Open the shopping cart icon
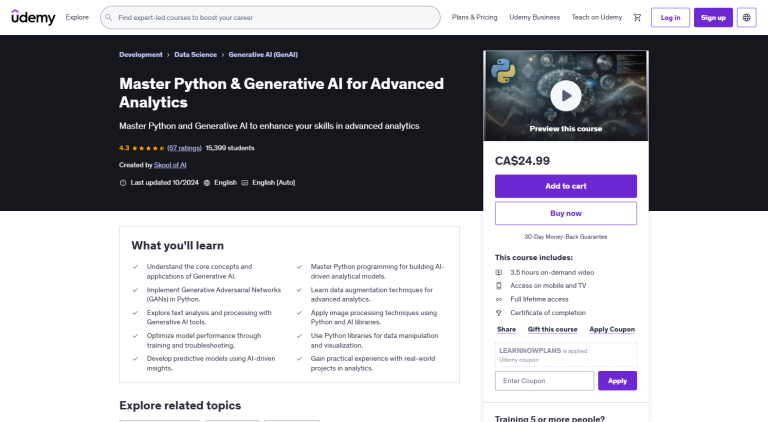Screen dimensions: 768x422 click(x=637, y=18)
